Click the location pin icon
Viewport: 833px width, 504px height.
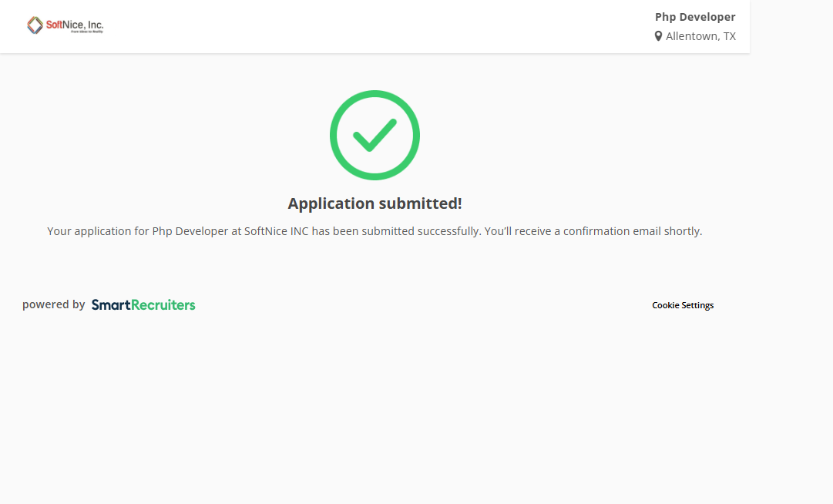click(x=658, y=36)
